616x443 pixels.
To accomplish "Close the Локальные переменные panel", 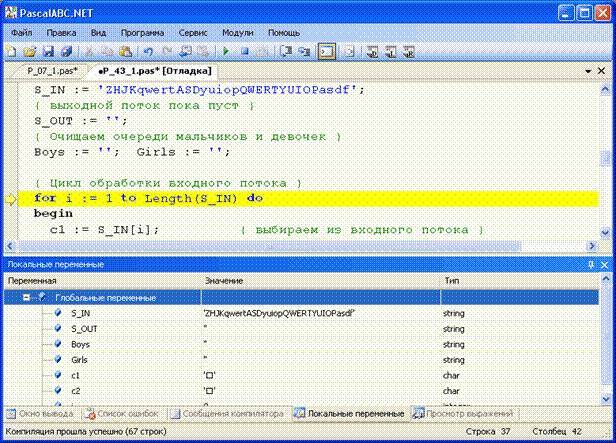I will [x=605, y=265].
